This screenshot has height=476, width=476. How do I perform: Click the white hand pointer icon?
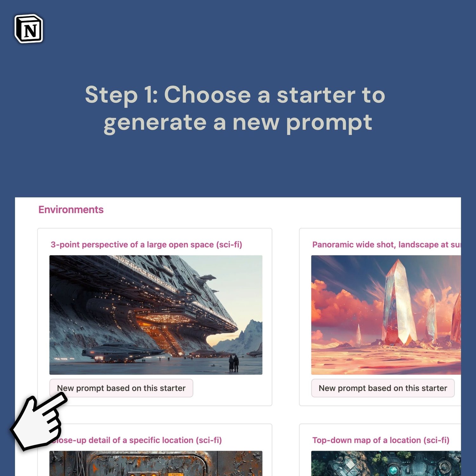(39, 421)
